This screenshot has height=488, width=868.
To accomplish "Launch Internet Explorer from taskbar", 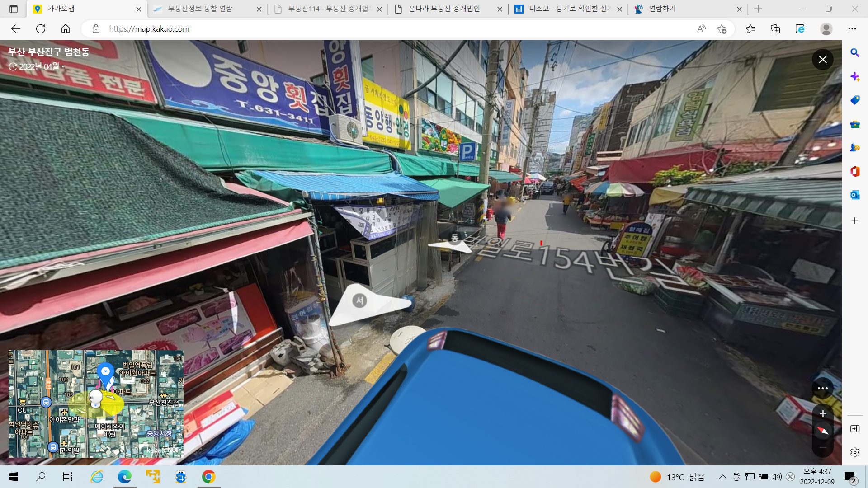I will pos(97,477).
